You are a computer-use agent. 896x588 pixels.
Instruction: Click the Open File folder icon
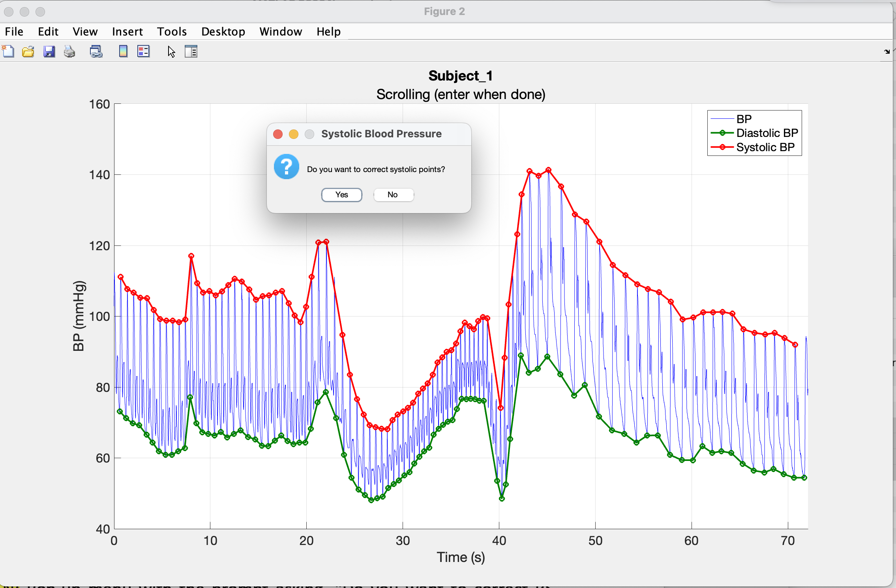click(28, 52)
